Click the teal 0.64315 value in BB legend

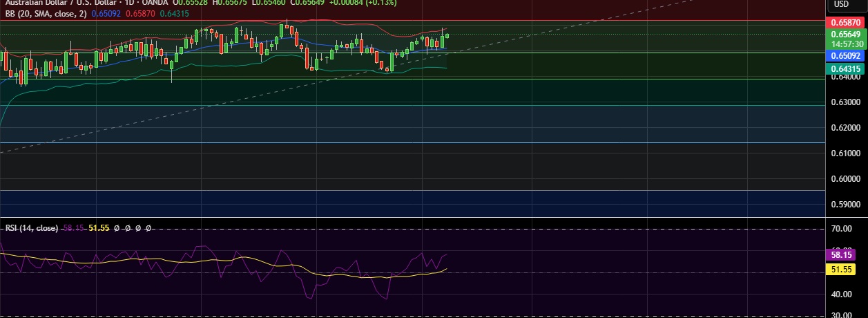173,12
